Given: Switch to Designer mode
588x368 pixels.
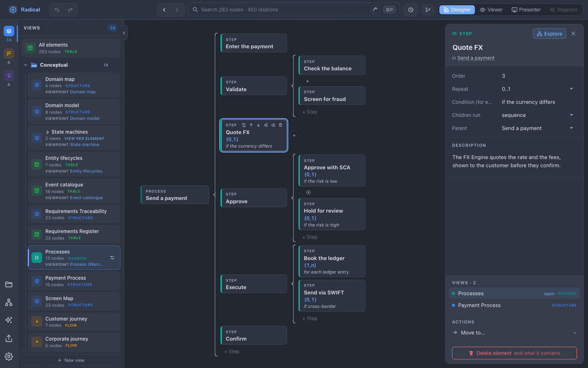Looking at the screenshot, I should 457,10.
